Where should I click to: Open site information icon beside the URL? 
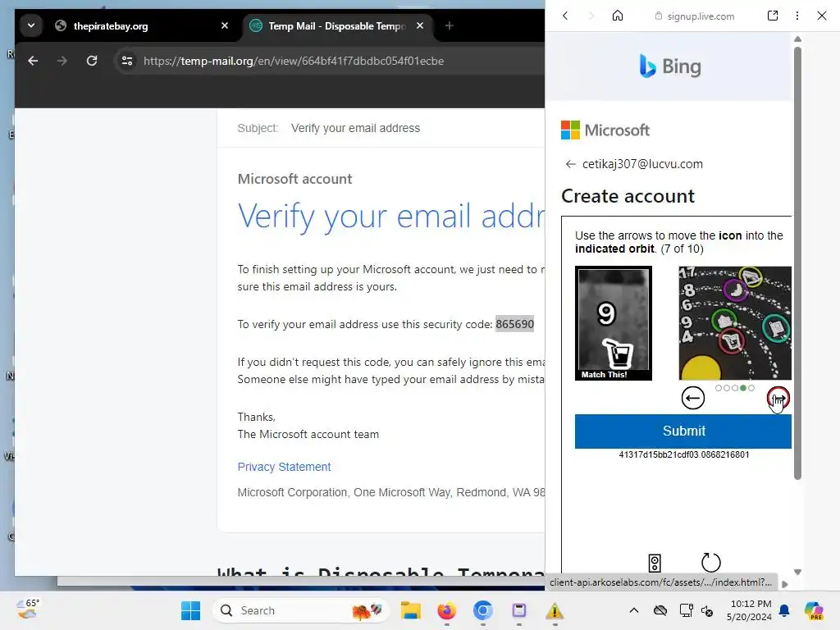pos(127,61)
